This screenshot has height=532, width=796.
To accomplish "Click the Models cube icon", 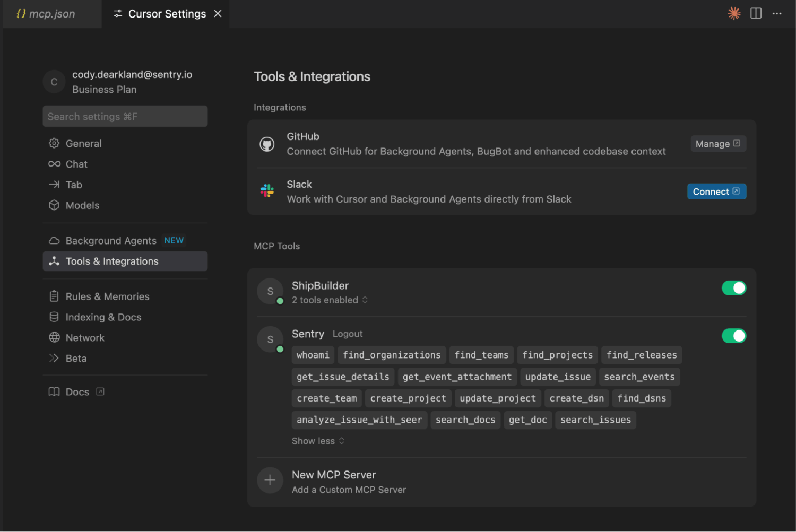I will (x=55, y=205).
